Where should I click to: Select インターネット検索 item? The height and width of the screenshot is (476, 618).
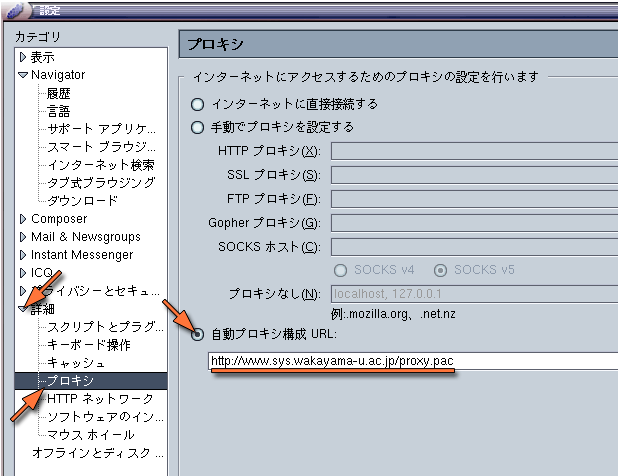click(x=101, y=165)
